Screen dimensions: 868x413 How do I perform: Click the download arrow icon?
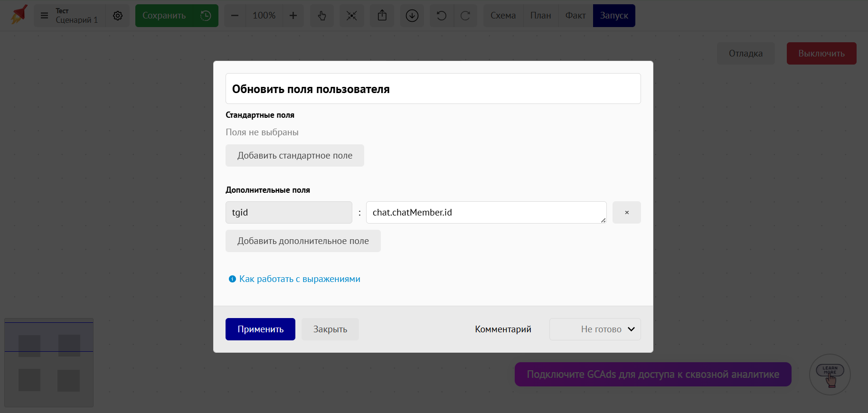[412, 16]
